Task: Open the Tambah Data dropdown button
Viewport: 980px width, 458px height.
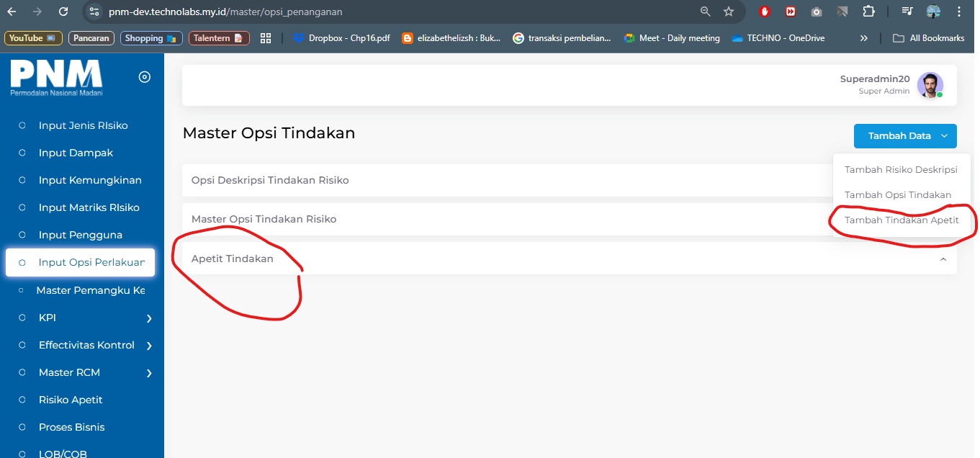Action: click(x=905, y=135)
